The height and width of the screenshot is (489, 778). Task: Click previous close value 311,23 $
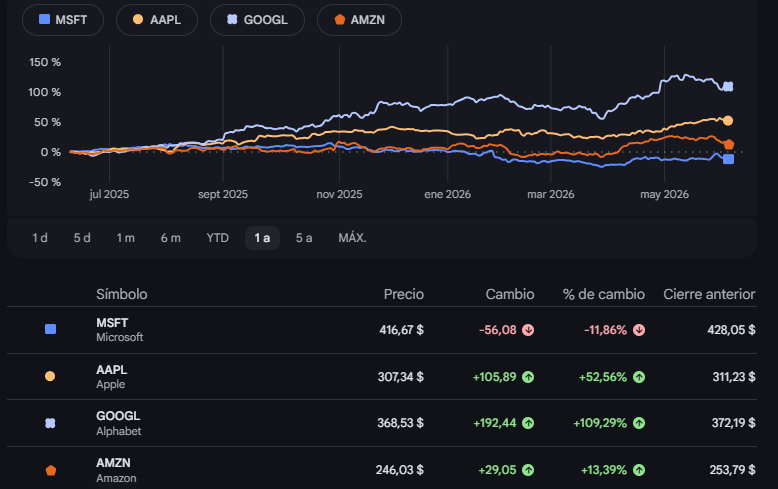click(x=734, y=377)
